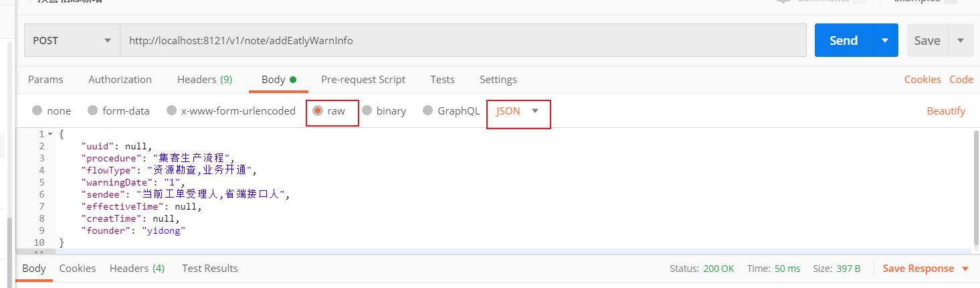
Task: Open the POST method dropdown
Action: coord(72,41)
